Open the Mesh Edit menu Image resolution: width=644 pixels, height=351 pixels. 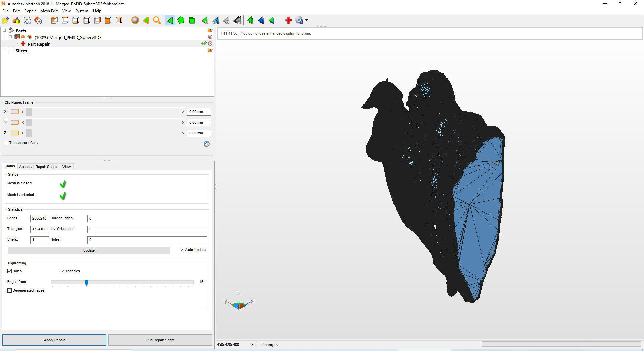tap(49, 11)
